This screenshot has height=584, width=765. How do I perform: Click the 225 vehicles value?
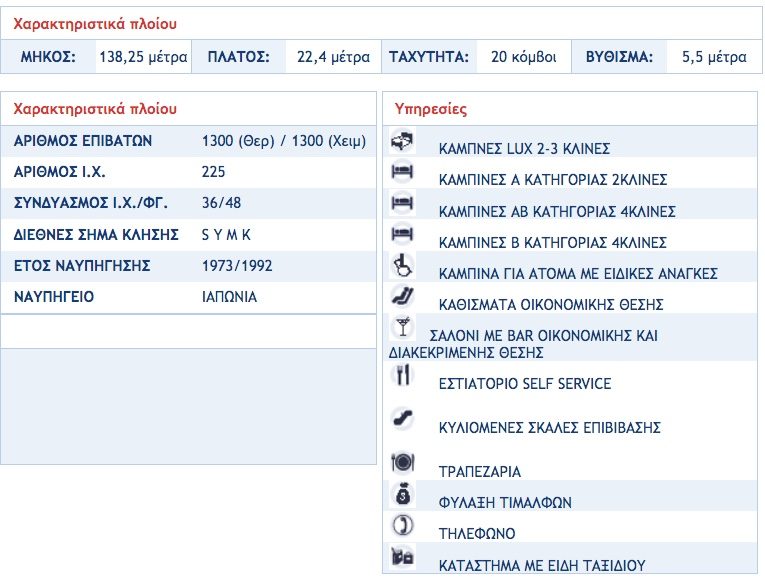214,172
